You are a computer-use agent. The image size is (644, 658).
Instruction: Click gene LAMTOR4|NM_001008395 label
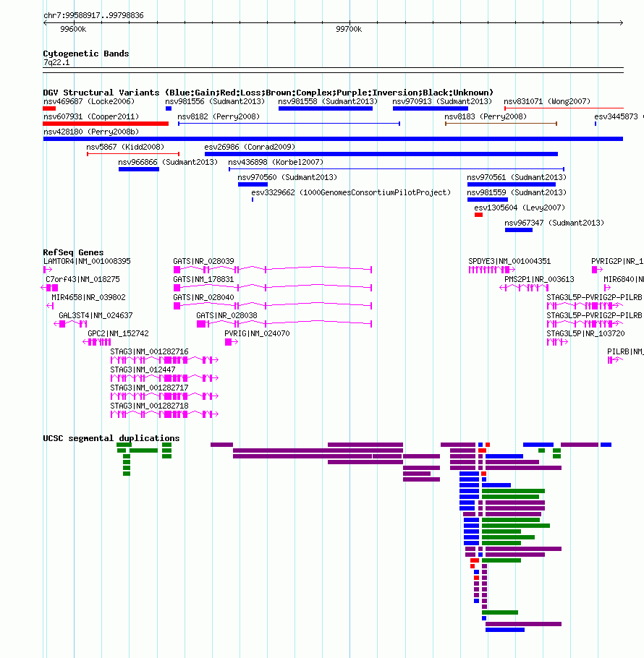click(87, 262)
